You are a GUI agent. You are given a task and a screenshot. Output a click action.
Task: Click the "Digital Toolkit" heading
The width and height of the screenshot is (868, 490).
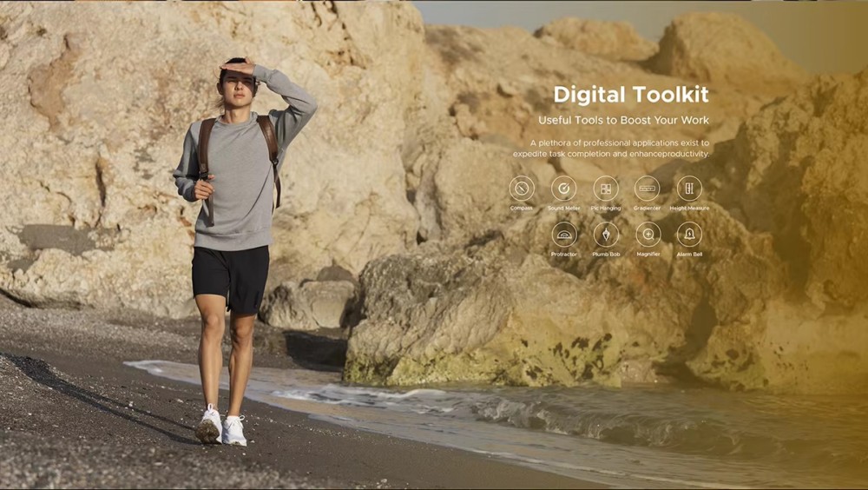click(x=630, y=95)
